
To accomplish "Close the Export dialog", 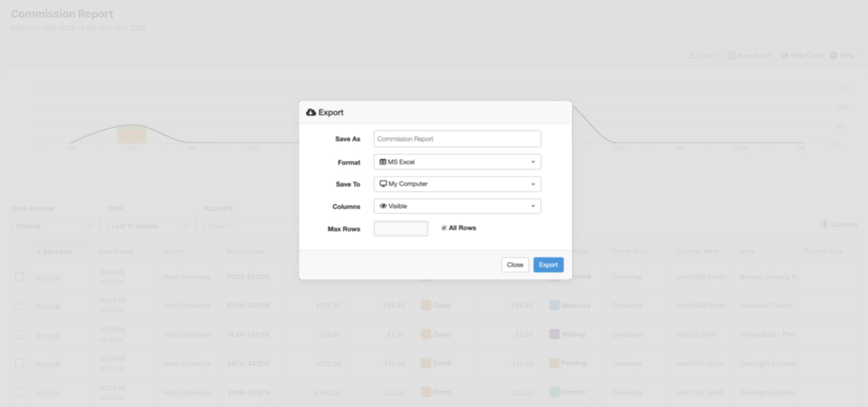I will [515, 265].
